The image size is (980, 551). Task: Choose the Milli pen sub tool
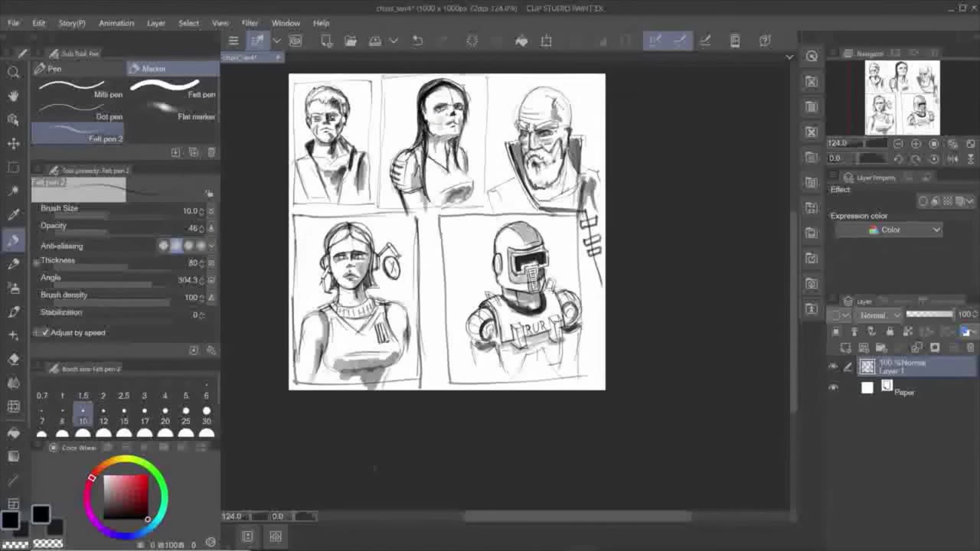click(x=79, y=89)
